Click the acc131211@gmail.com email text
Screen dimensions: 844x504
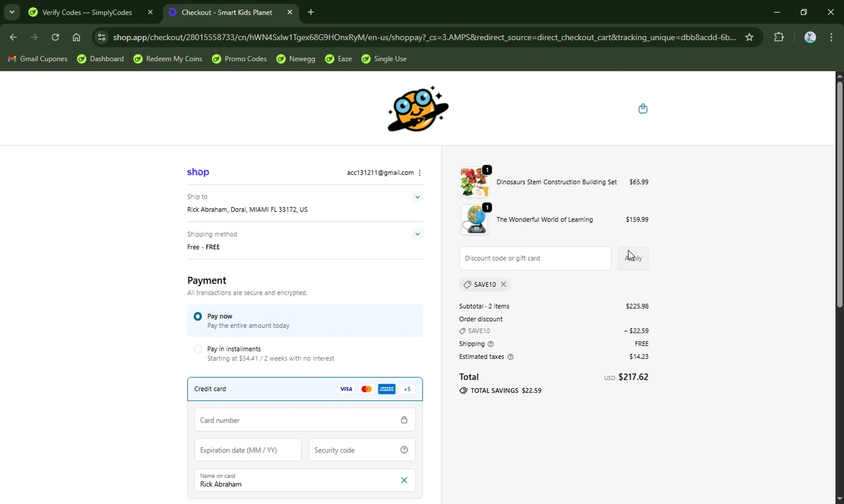point(380,173)
